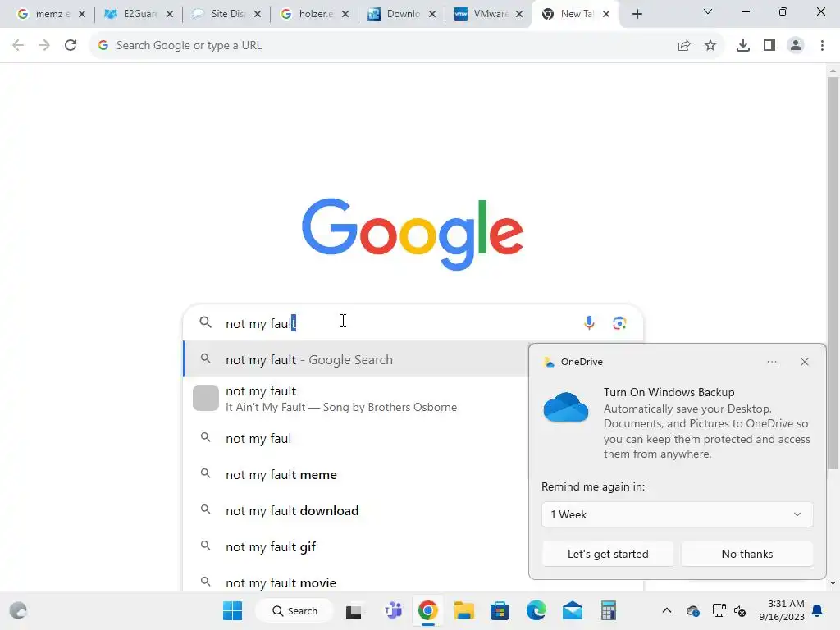This screenshot has width=840, height=630.
Task: Click the 'Let's get started' button
Action: [608, 554]
